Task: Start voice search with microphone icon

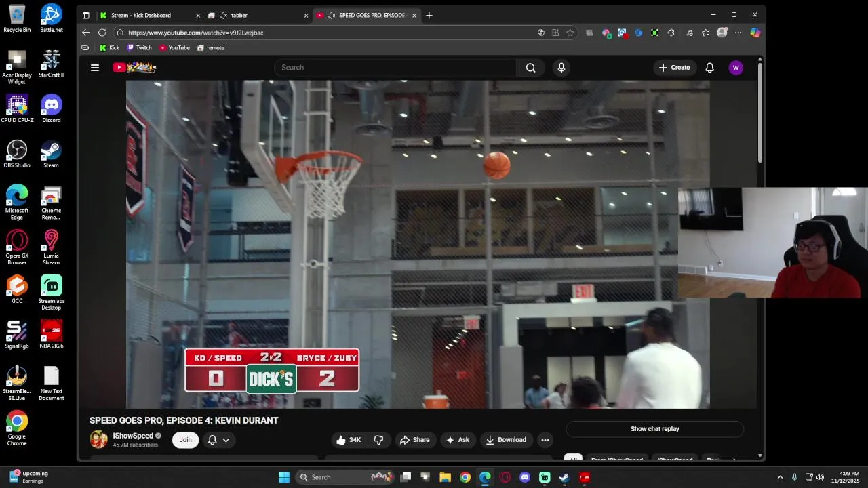Action: 561,68
